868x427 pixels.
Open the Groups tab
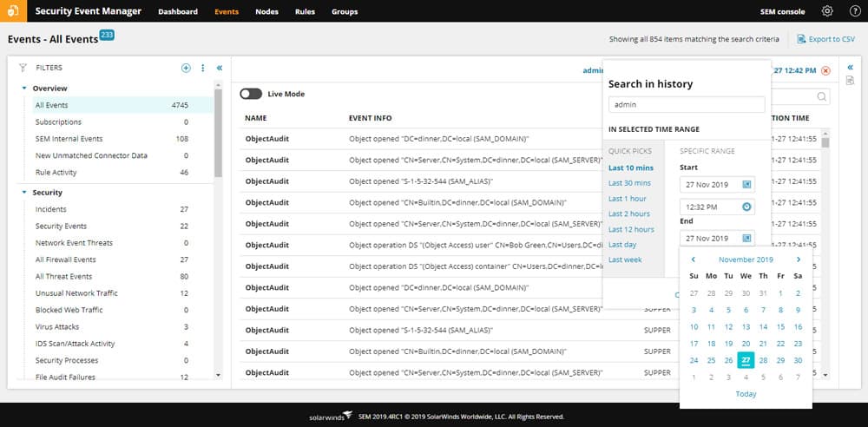click(345, 11)
